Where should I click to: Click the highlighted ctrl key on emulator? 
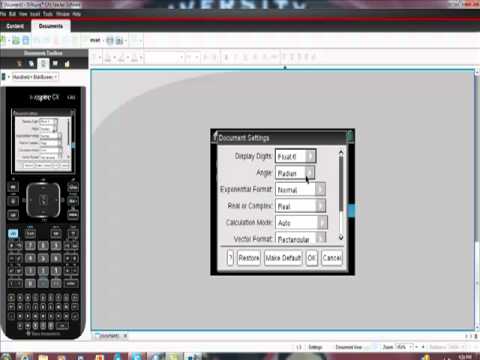pyautogui.click(x=13, y=234)
